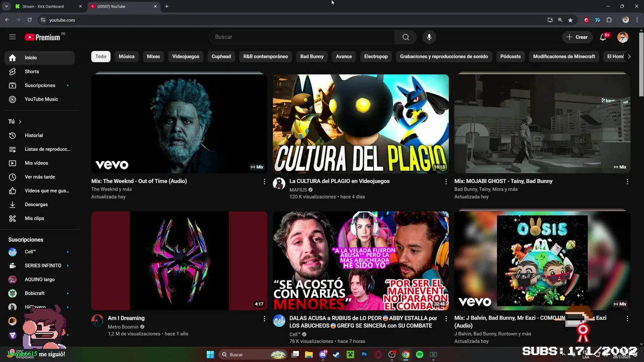Screen dimensions: 644x362
Task: Open the Cell™ subscription channel
Action: pos(40,252)
